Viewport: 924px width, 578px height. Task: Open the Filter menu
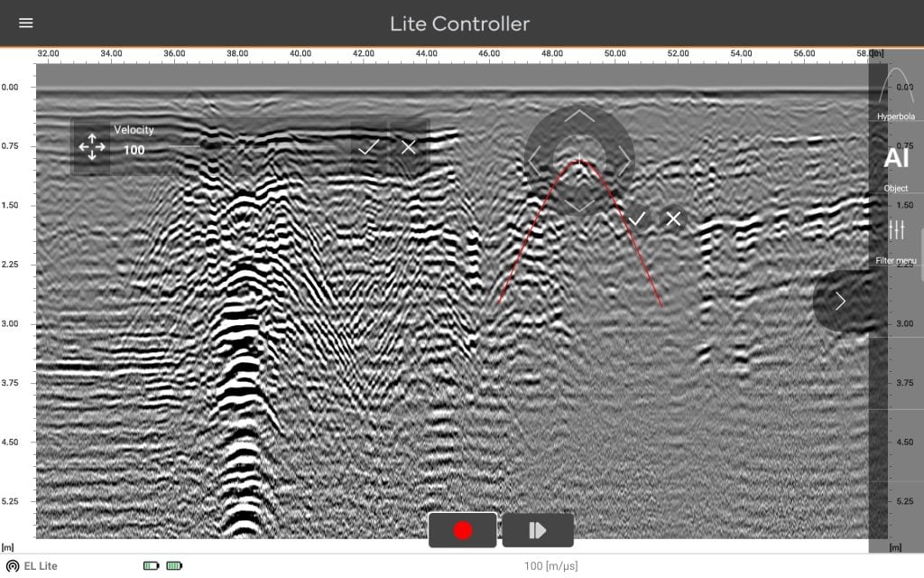click(896, 240)
